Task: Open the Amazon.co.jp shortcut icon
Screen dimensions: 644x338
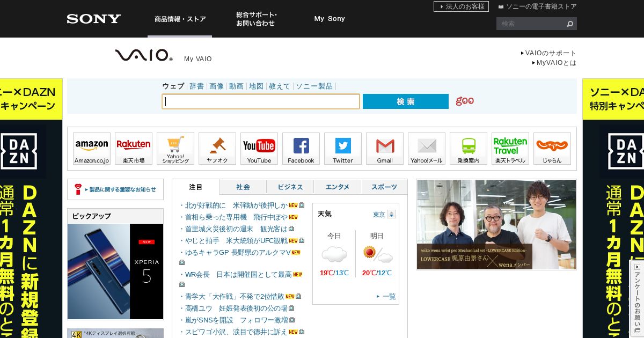Action: click(92, 149)
